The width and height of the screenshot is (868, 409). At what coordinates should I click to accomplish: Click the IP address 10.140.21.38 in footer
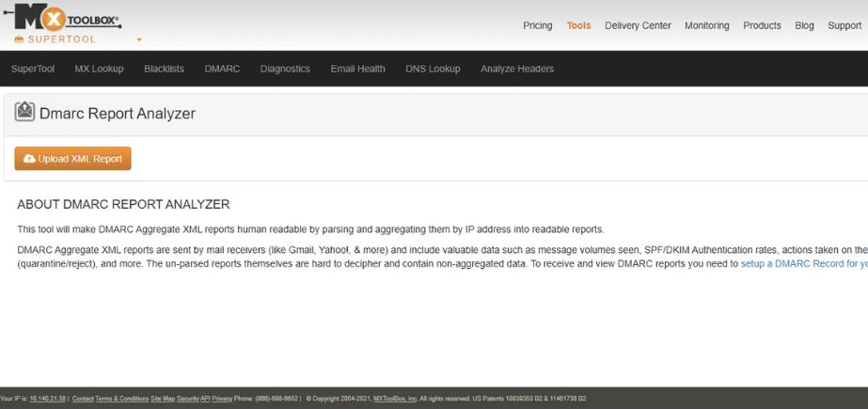point(48,399)
